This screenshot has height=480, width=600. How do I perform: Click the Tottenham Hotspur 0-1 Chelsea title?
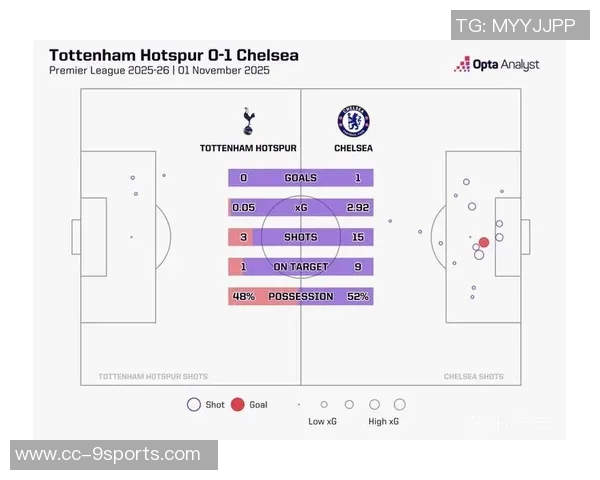click(173, 55)
